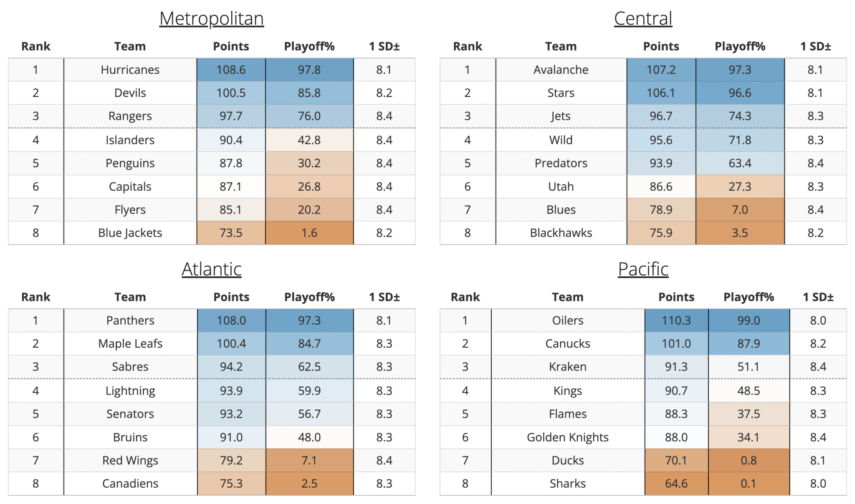Click the Canadiens 75.3 points cell
Image resolution: width=855 pixels, height=504 pixels.
(x=231, y=484)
